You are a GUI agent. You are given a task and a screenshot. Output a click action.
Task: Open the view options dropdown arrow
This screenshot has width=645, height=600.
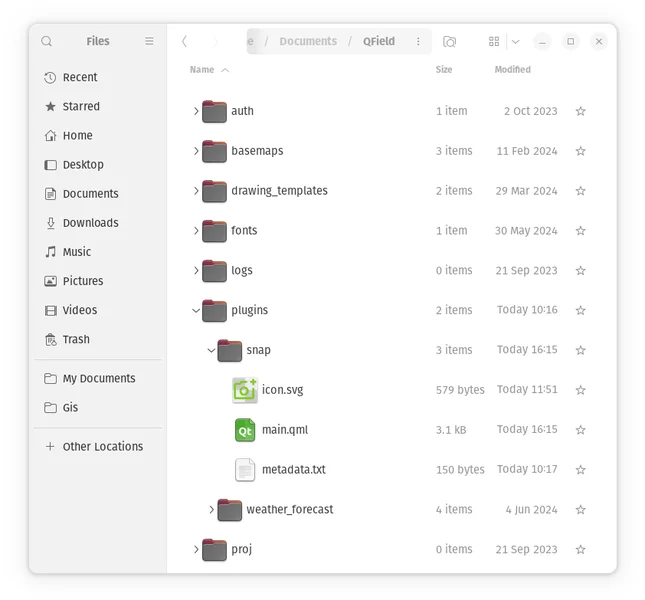515,41
